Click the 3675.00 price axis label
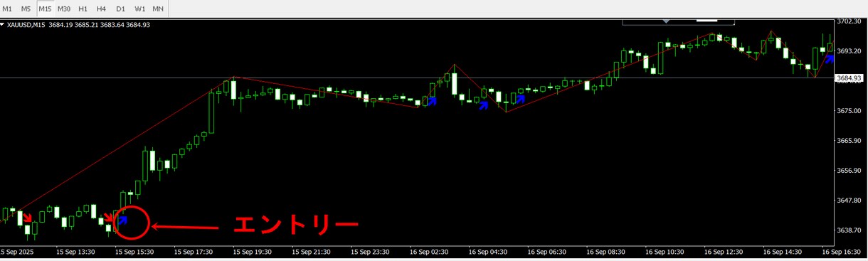 tap(850, 111)
